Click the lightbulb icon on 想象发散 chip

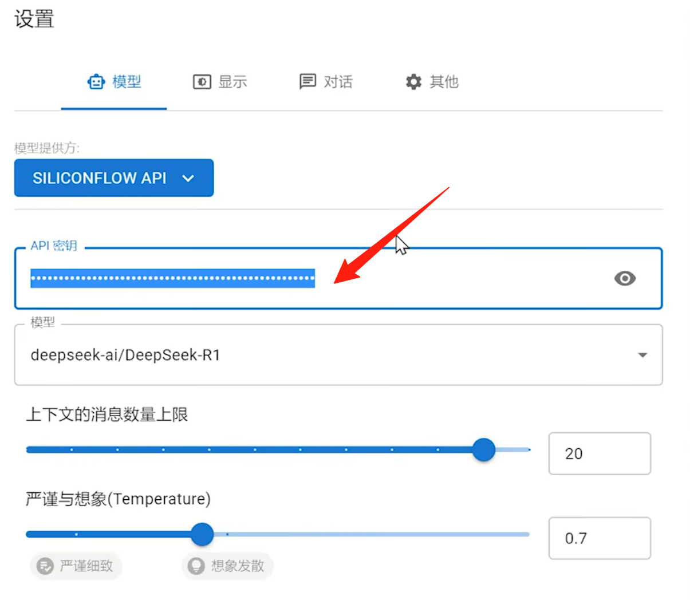(196, 566)
